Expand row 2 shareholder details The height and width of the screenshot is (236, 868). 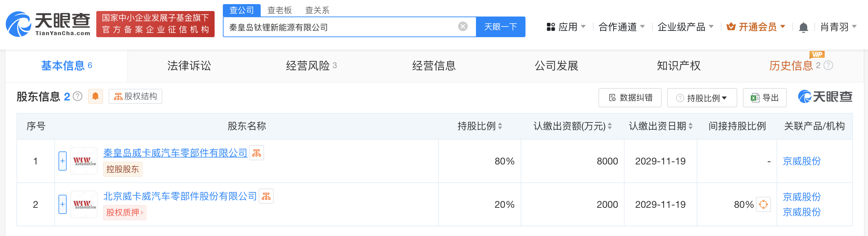click(x=63, y=204)
